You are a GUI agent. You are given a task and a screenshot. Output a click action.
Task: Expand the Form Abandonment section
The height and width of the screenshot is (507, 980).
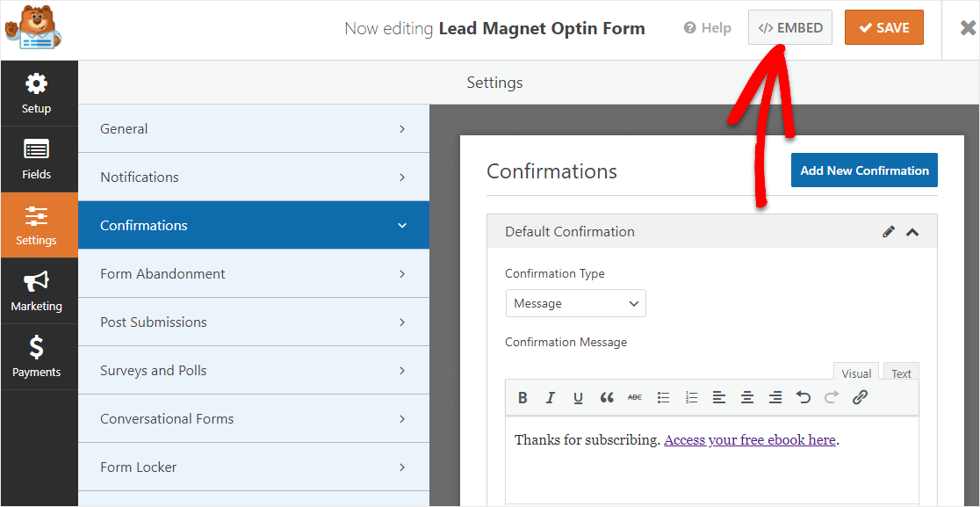tap(254, 274)
